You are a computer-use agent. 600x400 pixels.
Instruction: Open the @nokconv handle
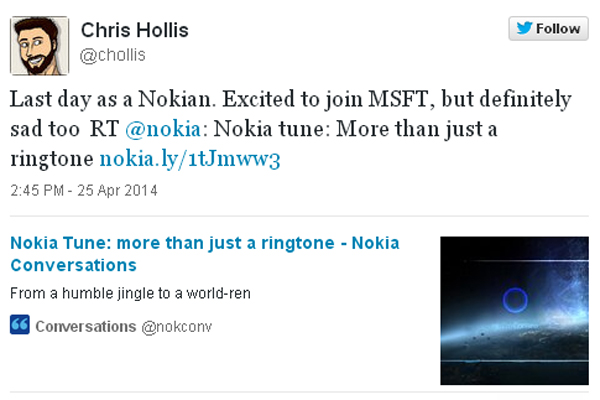[176, 326]
